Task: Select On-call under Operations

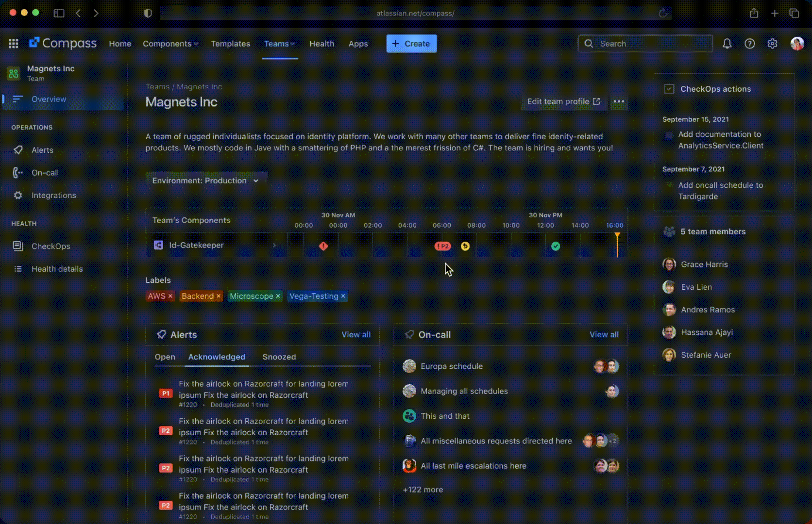Action: (45, 173)
